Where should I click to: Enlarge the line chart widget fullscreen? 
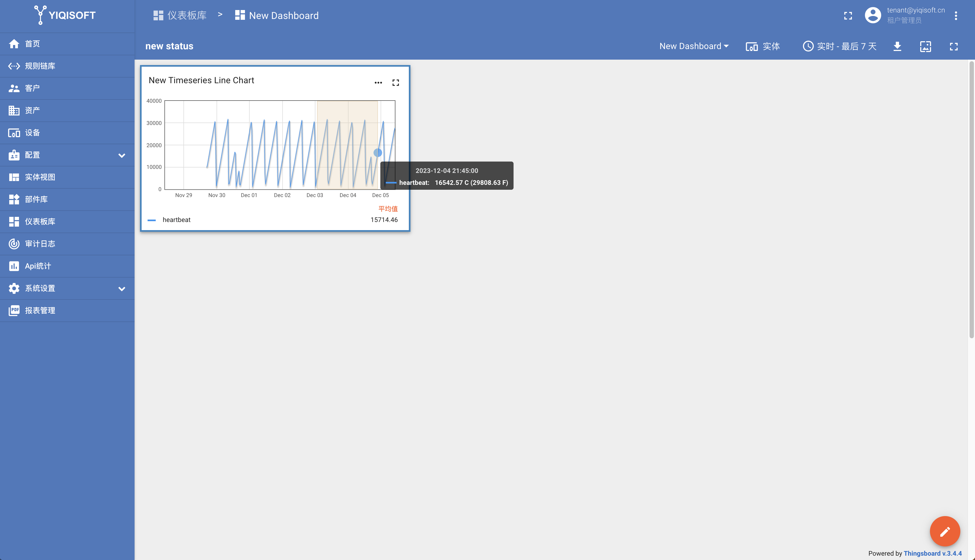click(395, 83)
